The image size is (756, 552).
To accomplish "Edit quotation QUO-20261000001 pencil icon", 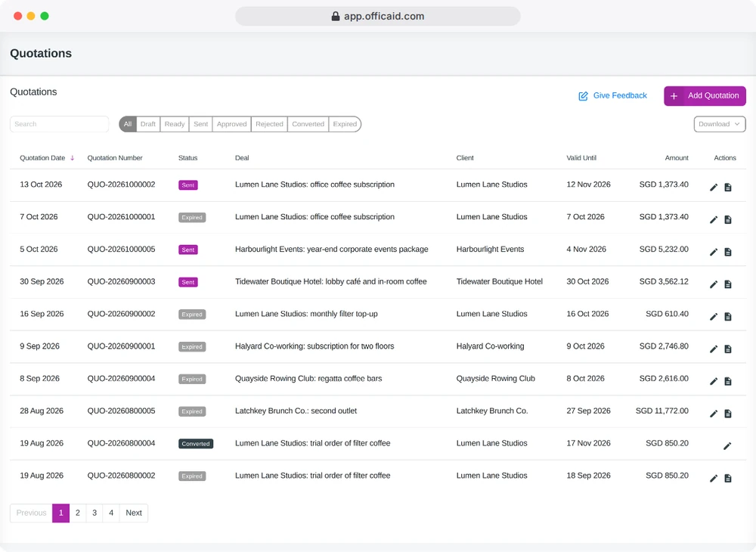I will pos(714,220).
